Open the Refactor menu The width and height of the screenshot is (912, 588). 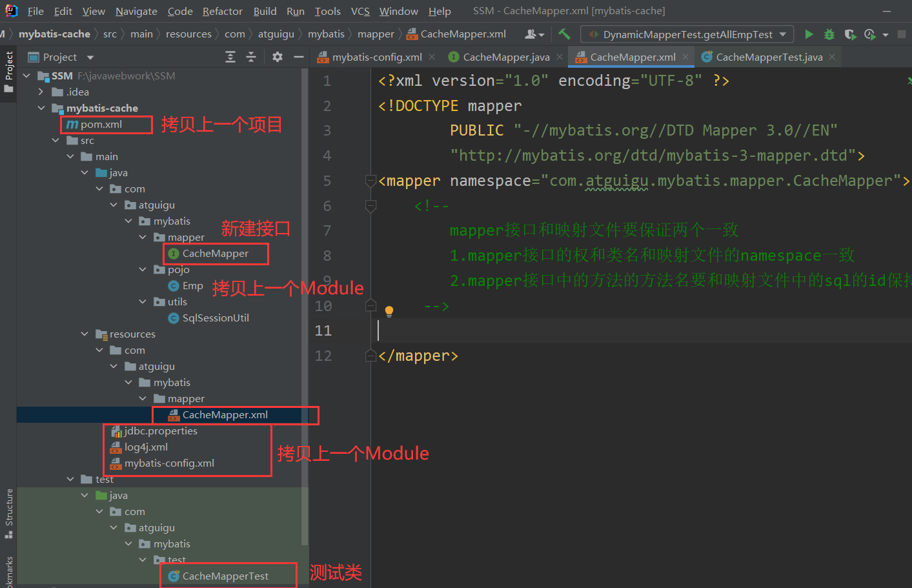(223, 11)
